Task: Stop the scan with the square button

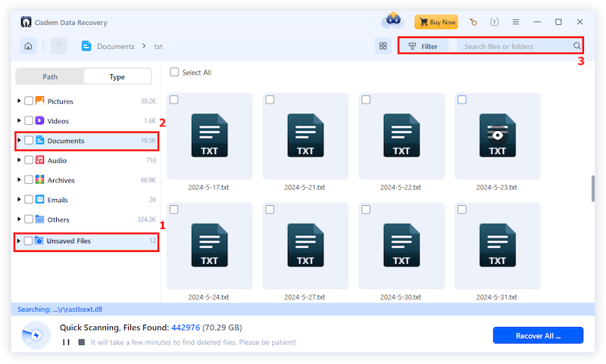Action: pos(82,342)
